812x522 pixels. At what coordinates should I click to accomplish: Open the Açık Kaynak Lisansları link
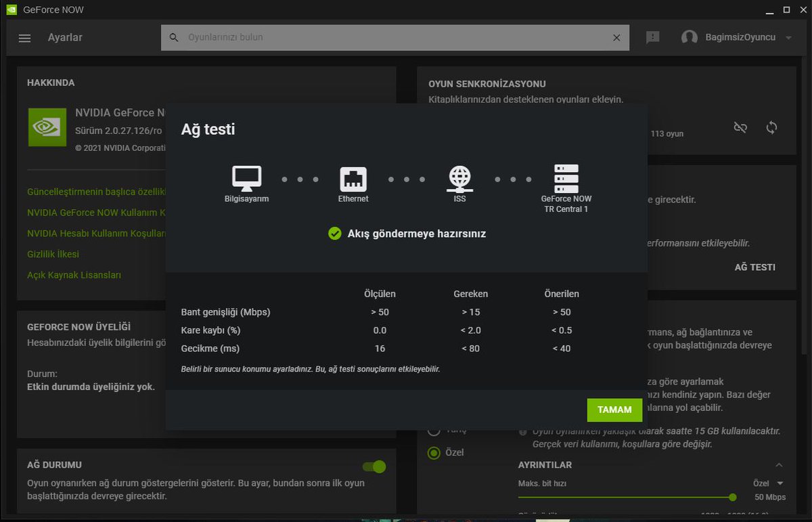[74, 275]
